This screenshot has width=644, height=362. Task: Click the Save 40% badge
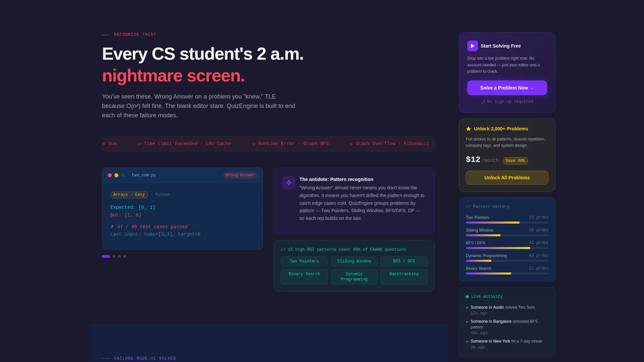click(x=515, y=161)
